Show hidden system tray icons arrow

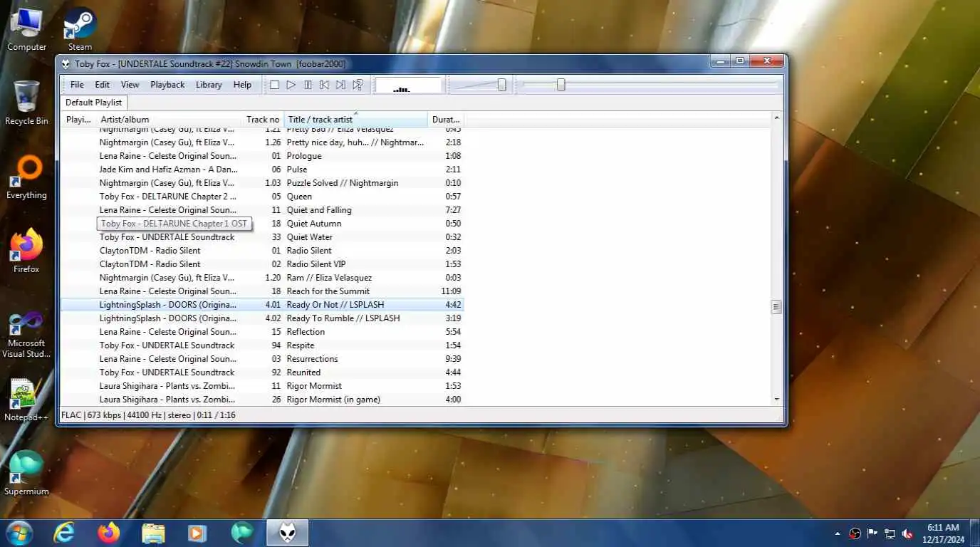click(x=838, y=533)
